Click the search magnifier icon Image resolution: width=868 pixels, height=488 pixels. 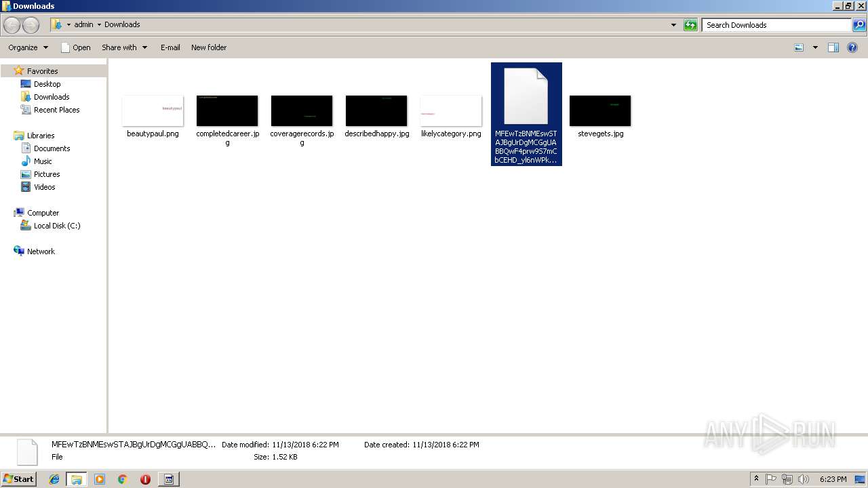(x=859, y=25)
